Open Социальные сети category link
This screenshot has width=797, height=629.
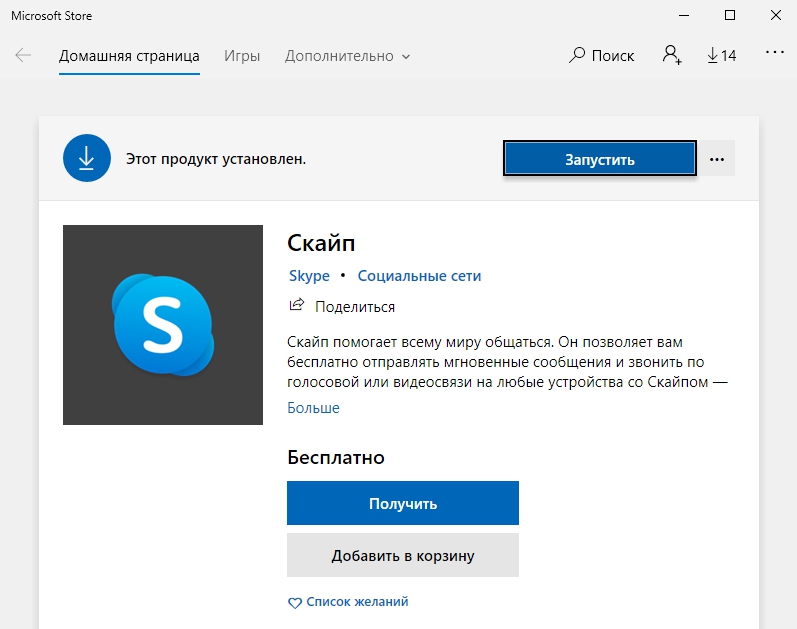click(419, 276)
